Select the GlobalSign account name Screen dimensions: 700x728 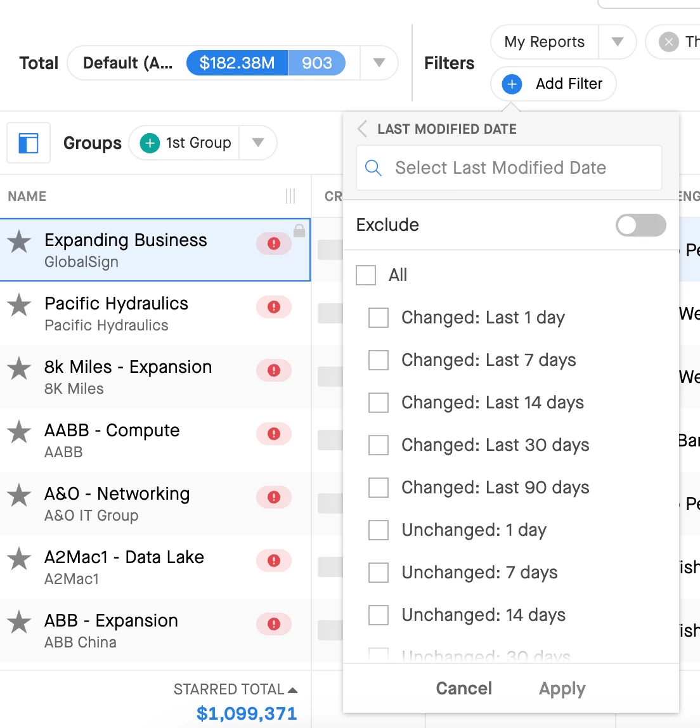(81, 262)
